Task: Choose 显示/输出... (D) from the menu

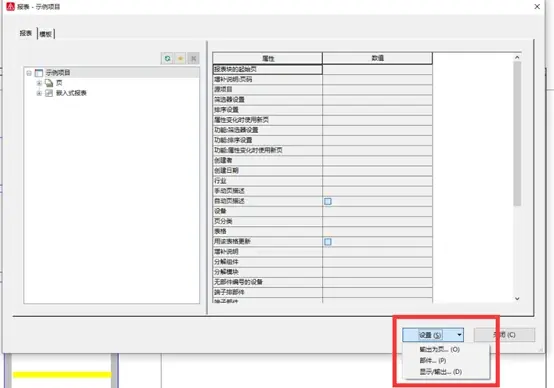Action: [441, 372]
